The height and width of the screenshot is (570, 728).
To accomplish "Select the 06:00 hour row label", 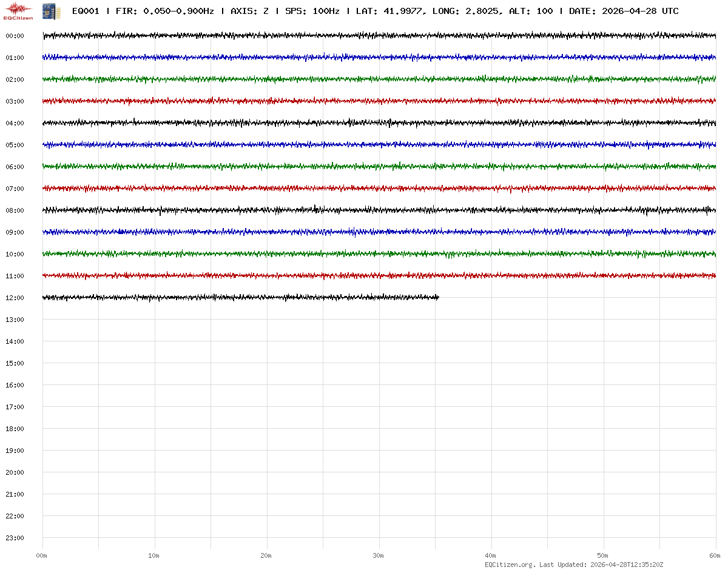I will 15,167.
